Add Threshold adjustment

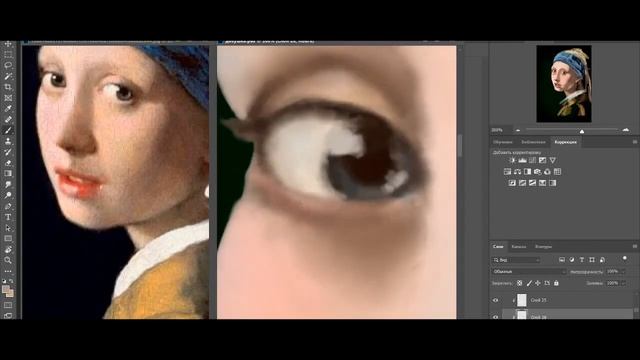pyautogui.click(x=533, y=183)
